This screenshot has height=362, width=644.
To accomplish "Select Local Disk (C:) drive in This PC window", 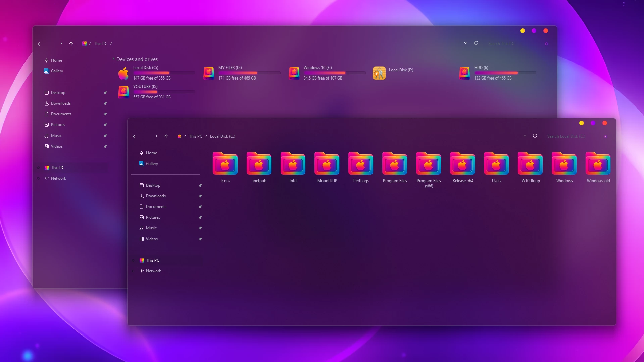I will coord(156,73).
